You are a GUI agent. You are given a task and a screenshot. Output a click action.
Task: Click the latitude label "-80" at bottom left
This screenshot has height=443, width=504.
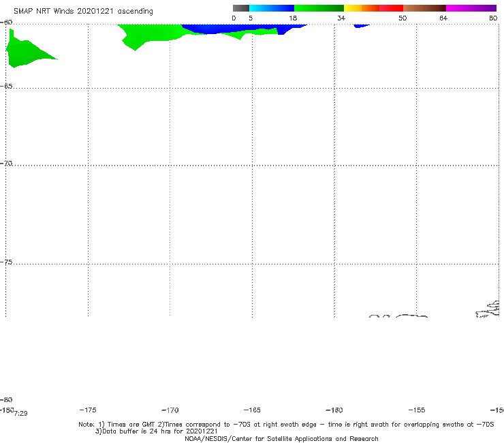pos(6,399)
